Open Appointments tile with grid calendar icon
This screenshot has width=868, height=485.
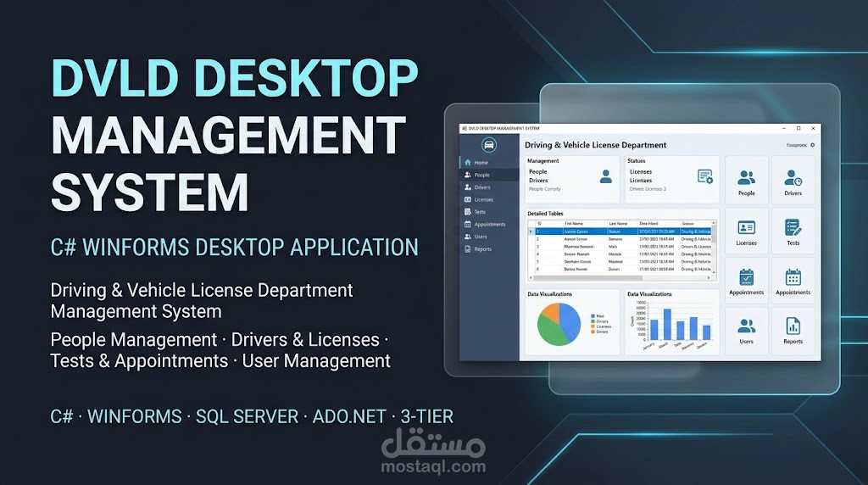[x=793, y=280]
